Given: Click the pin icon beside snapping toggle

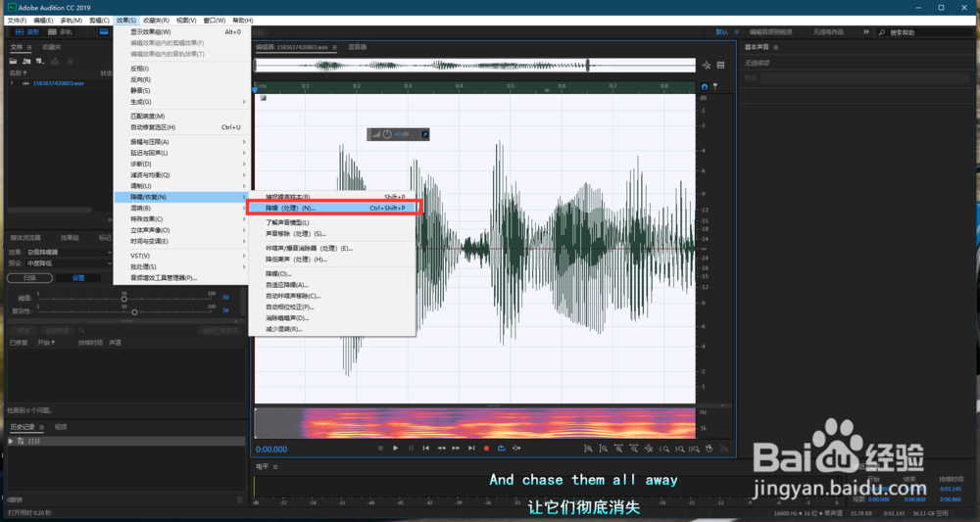Looking at the screenshot, I should tap(715, 87).
